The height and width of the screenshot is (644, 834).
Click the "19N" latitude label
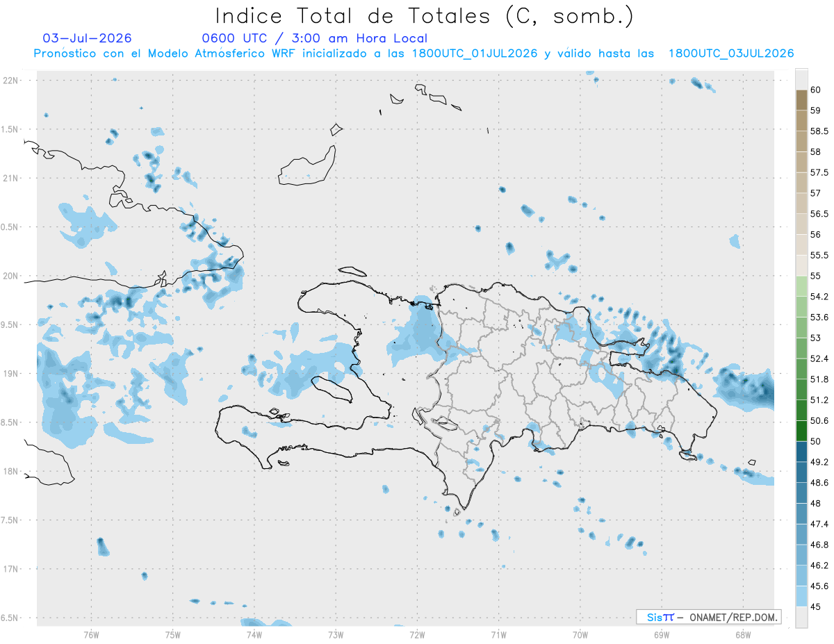coord(10,374)
